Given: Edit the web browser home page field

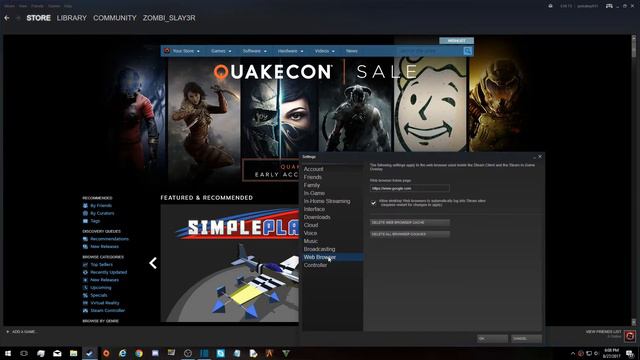Looking at the screenshot, I should tap(410, 189).
